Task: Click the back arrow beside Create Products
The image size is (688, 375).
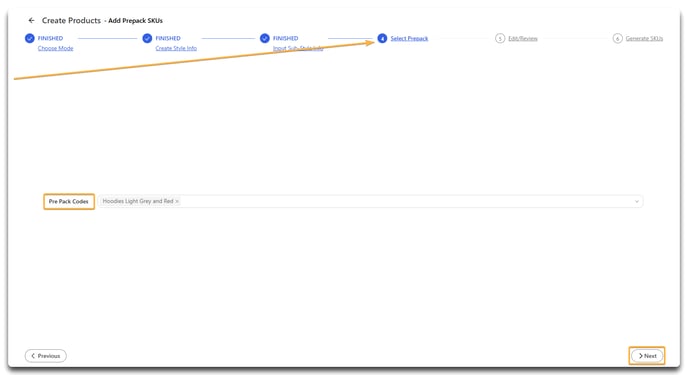Action: tap(31, 20)
